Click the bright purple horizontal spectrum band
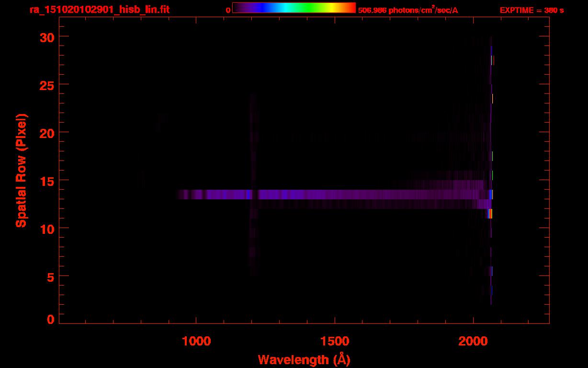 point(334,194)
